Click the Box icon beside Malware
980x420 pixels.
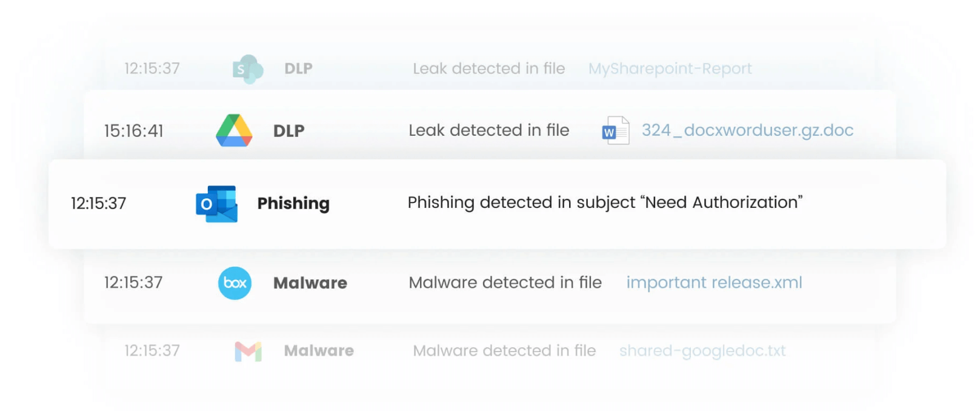click(235, 283)
